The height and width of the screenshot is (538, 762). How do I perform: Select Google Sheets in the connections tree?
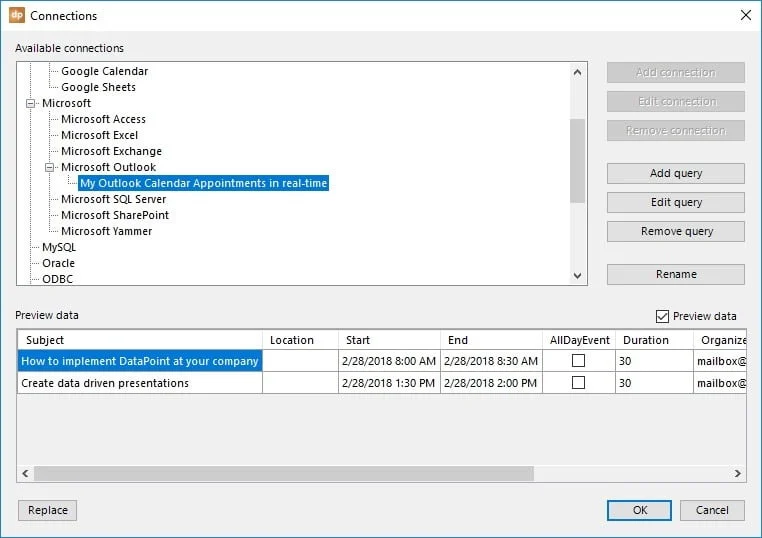point(98,87)
